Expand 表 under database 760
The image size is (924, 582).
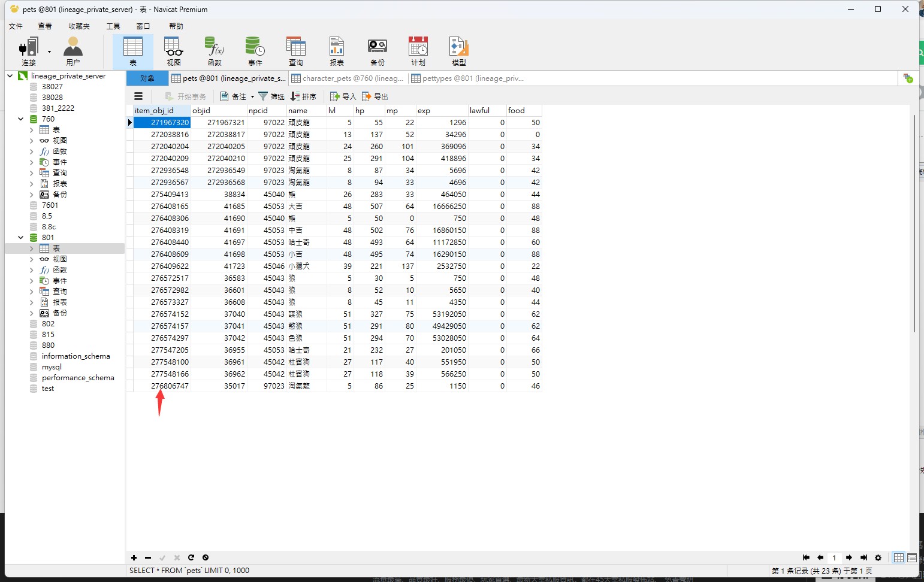pos(32,130)
